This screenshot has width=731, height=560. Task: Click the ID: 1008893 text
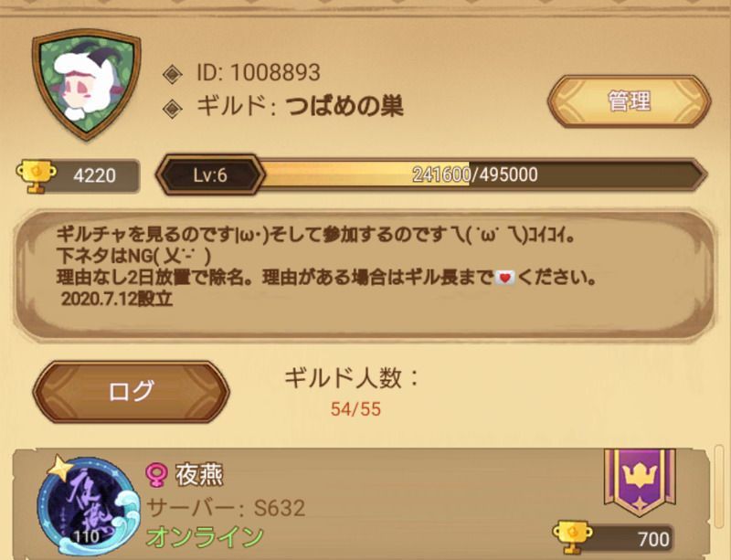(259, 72)
